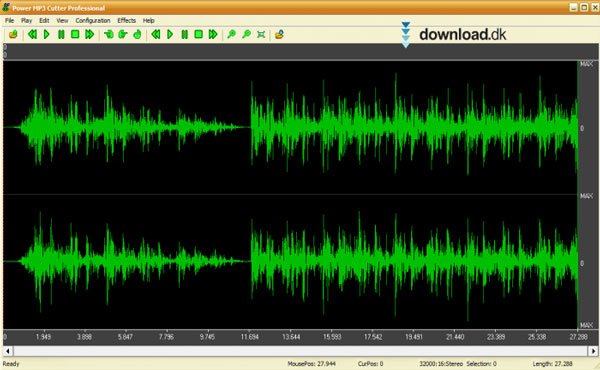Click the horizontal scrollbar left arrow

(8, 351)
